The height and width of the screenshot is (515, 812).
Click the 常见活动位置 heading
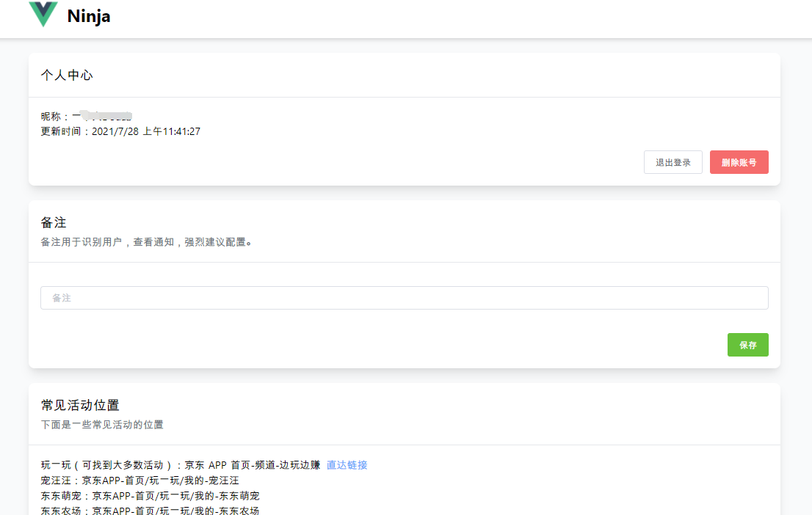point(80,405)
